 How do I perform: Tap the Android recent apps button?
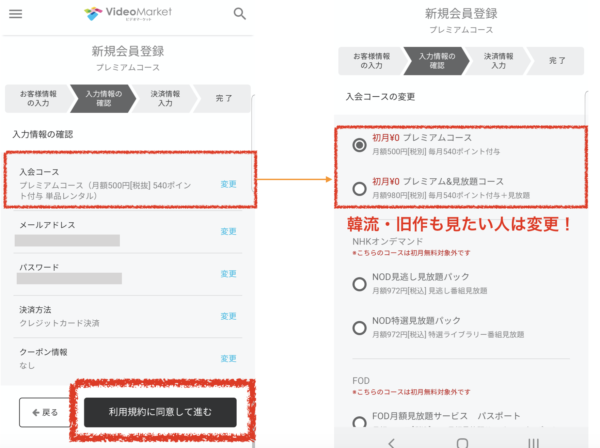(533, 443)
